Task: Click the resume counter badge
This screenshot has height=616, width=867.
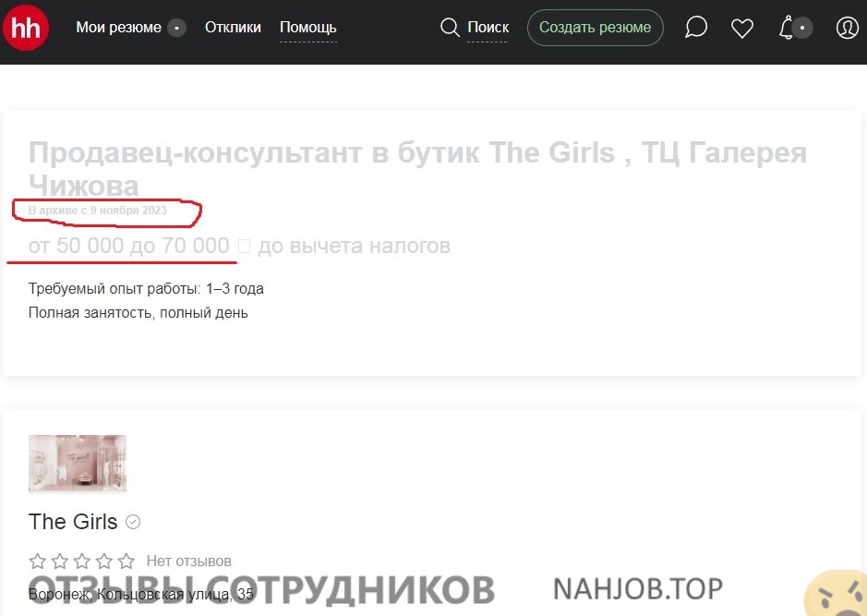Action: (177, 28)
